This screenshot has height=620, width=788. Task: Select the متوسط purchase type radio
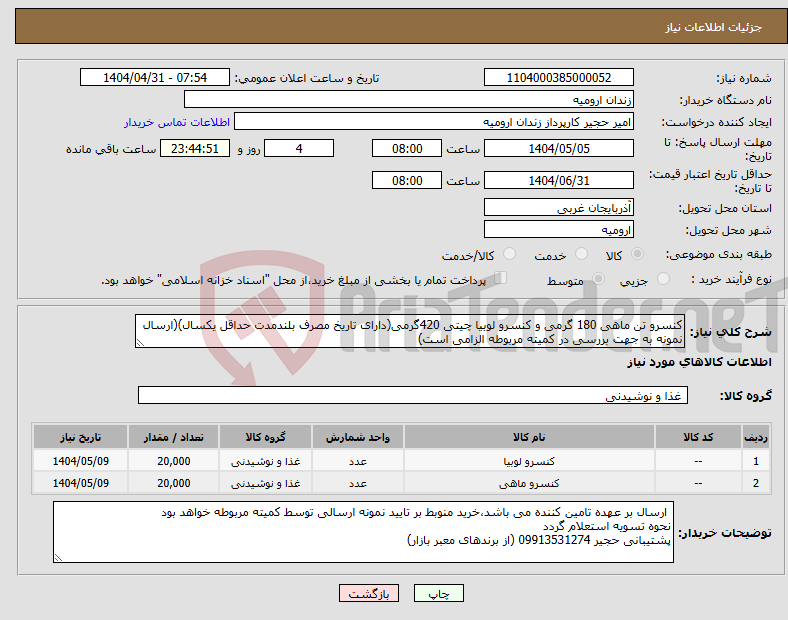pos(598,278)
